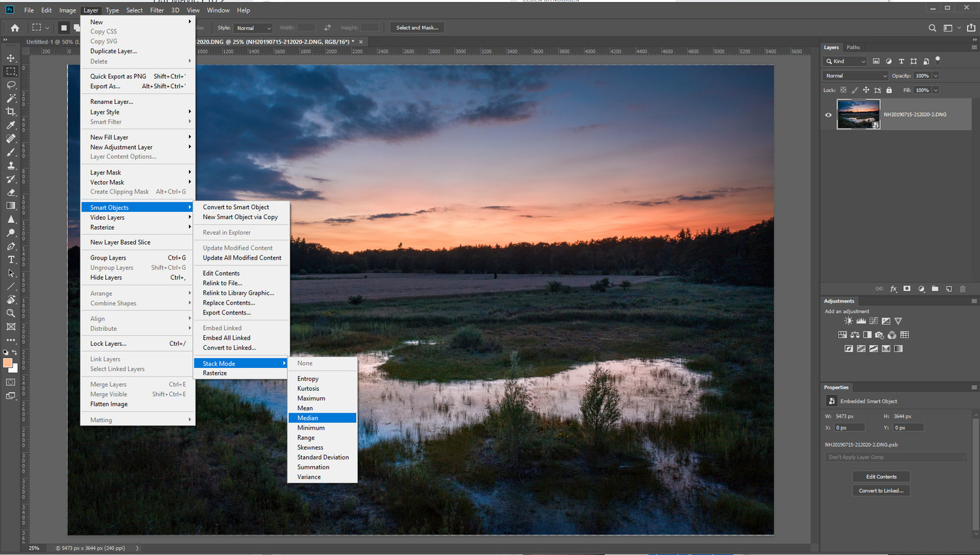Click the Select and Mask button

tap(417, 28)
